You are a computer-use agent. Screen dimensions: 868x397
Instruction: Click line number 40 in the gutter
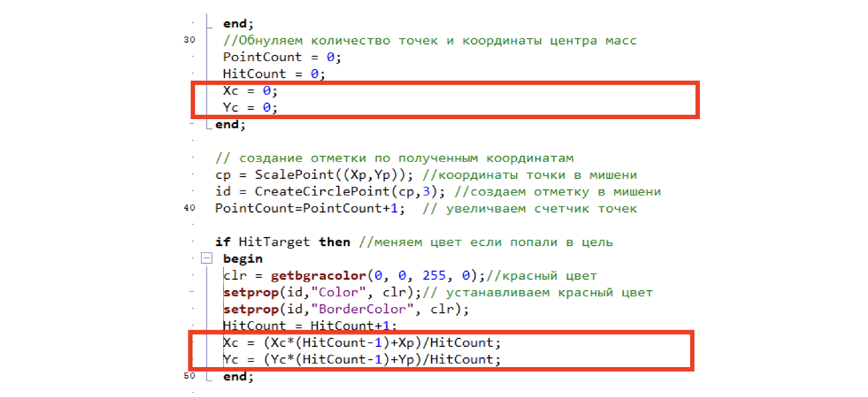(x=189, y=208)
